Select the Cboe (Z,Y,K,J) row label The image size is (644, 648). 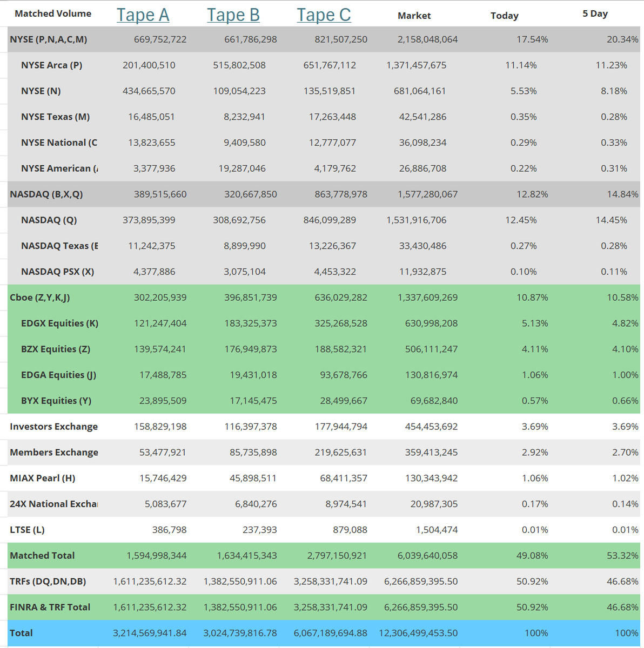click(40, 298)
